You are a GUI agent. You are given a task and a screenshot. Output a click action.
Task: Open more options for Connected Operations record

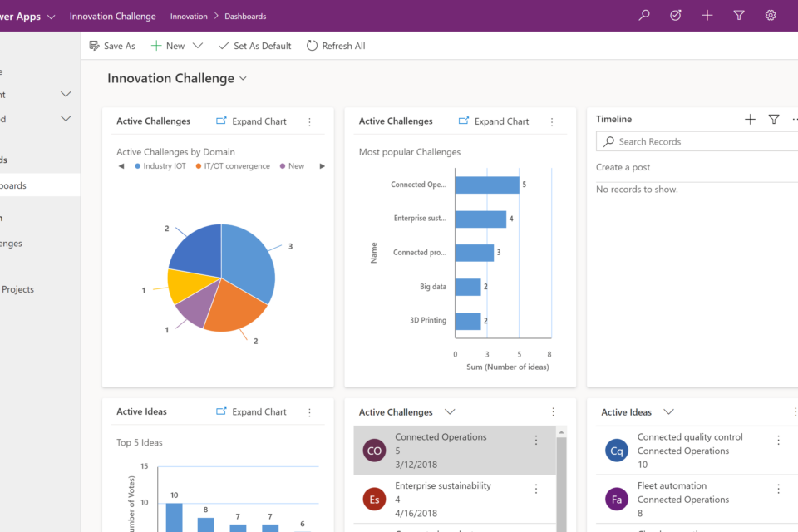pyautogui.click(x=536, y=441)
